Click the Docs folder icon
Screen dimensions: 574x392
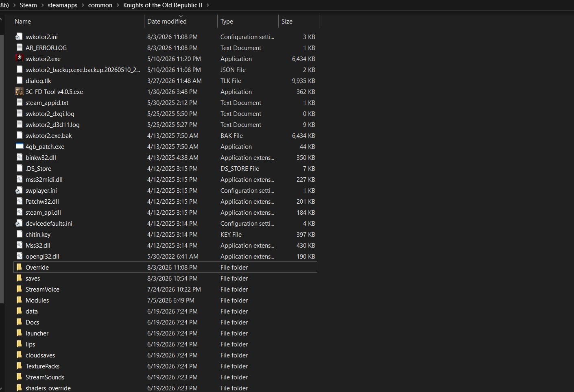(19, 322)
